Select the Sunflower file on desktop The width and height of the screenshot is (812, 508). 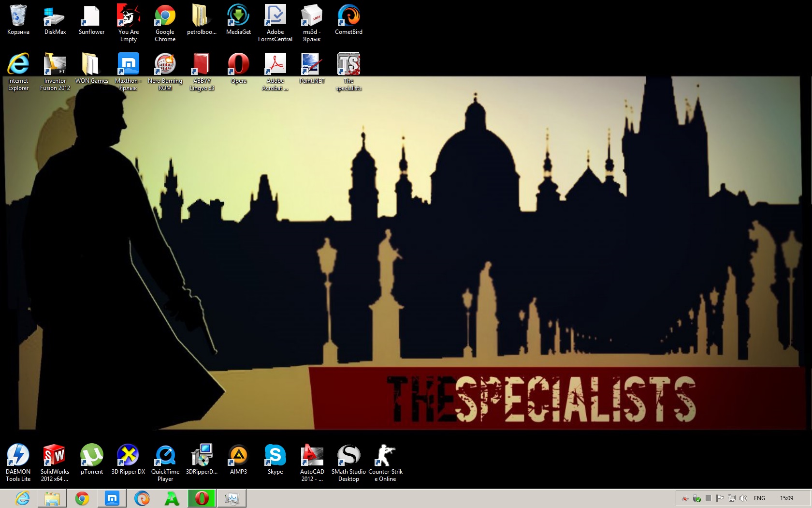coord(92,20)
